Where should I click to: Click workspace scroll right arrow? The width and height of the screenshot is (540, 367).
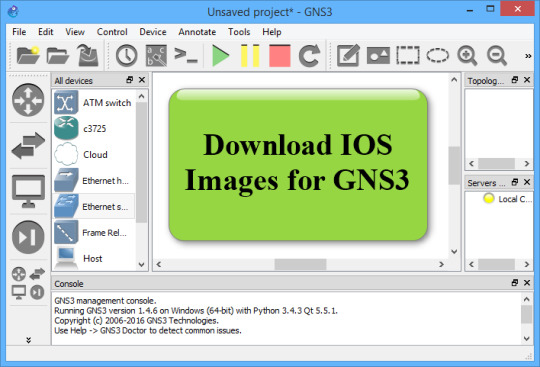pos(441,264)
